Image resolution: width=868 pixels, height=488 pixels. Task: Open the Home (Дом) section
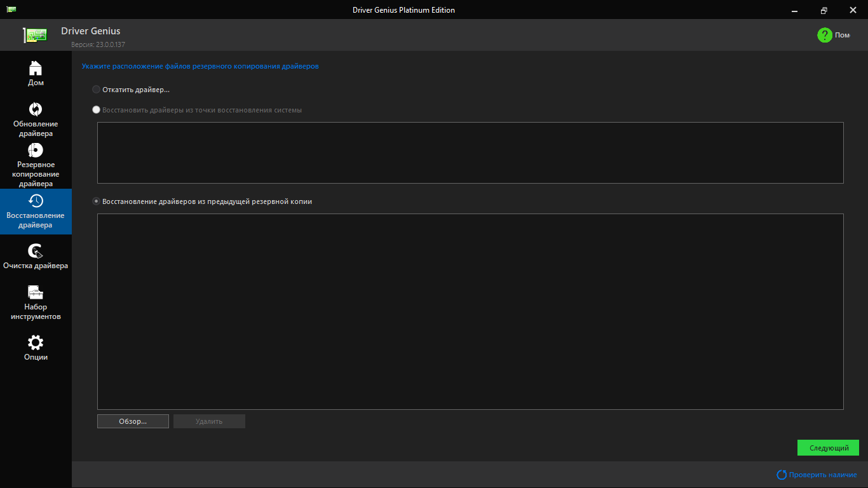[36, 73]
